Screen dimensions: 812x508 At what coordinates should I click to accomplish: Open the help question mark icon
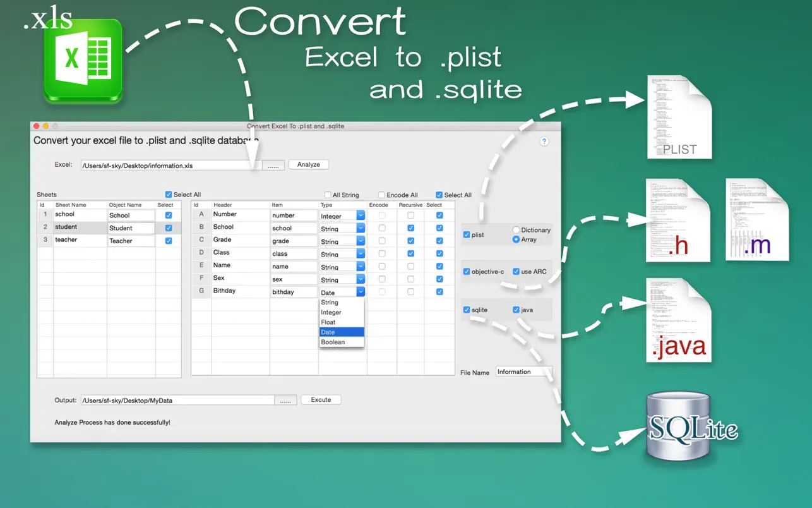[x=544, y=142]
